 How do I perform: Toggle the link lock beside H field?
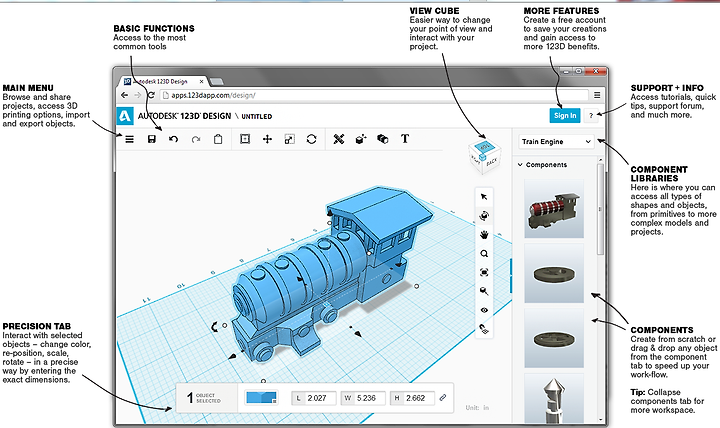click(x=443, y=398)
